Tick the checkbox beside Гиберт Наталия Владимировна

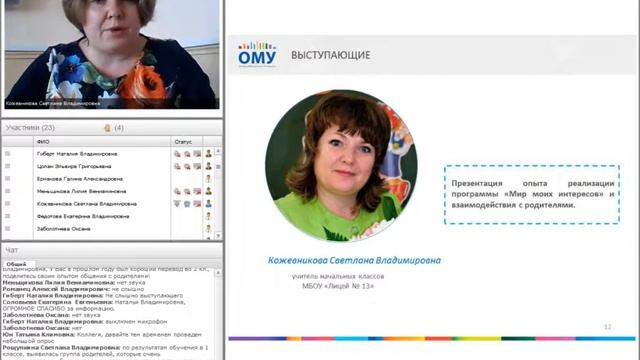point(7,154)
